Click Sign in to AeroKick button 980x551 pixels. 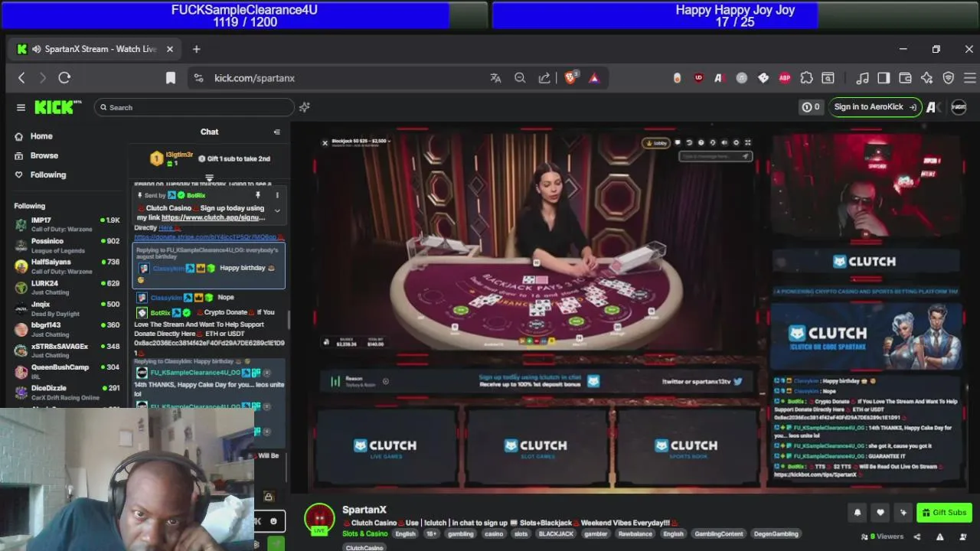click(x=875, y=107)
